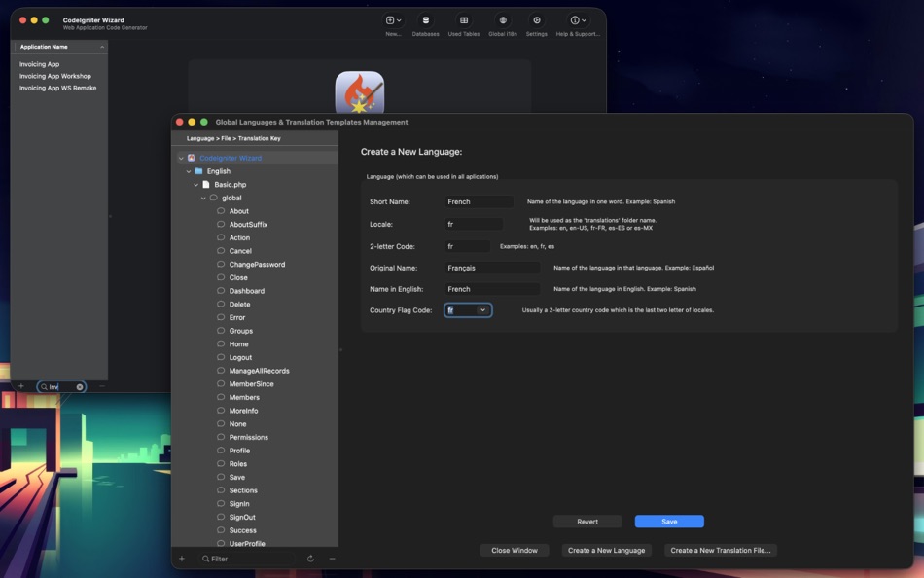Click the Revert button
The image size is (924, 578).
pyautogui.click(x=588, y=521)
